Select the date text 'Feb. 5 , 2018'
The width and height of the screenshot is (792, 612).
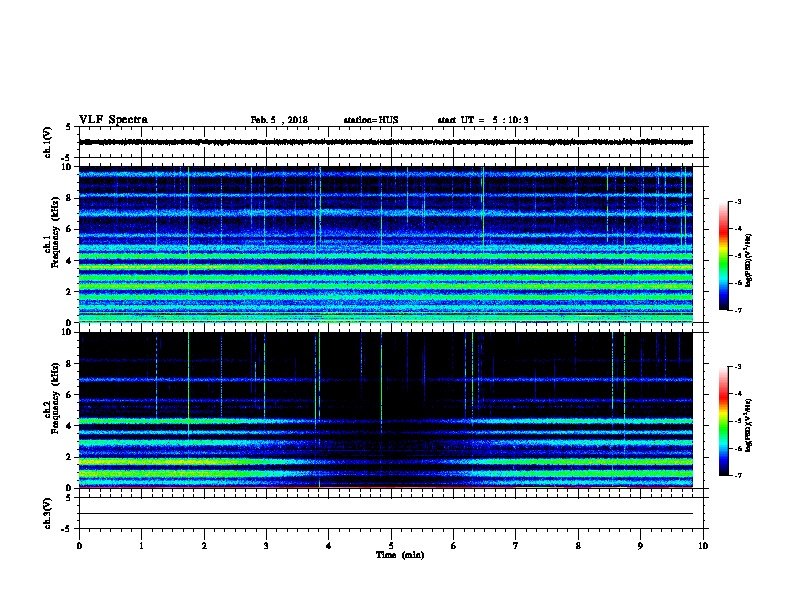[x=279, y=120]
